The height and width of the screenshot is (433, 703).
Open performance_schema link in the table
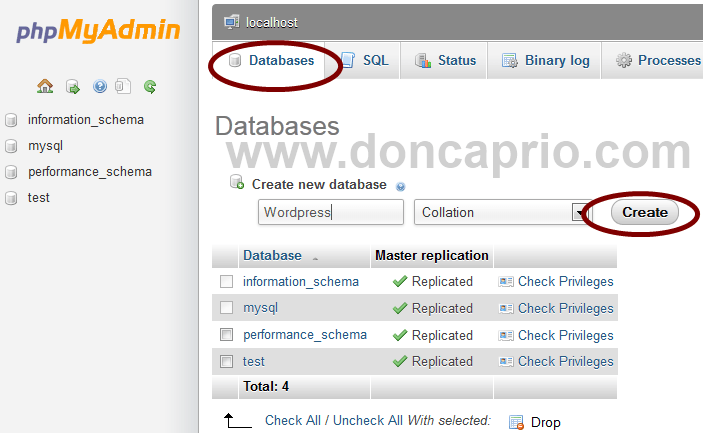coord(305,335)
